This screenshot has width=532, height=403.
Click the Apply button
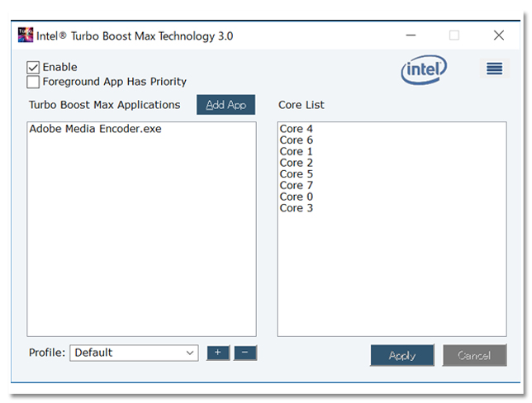point(402,355)
